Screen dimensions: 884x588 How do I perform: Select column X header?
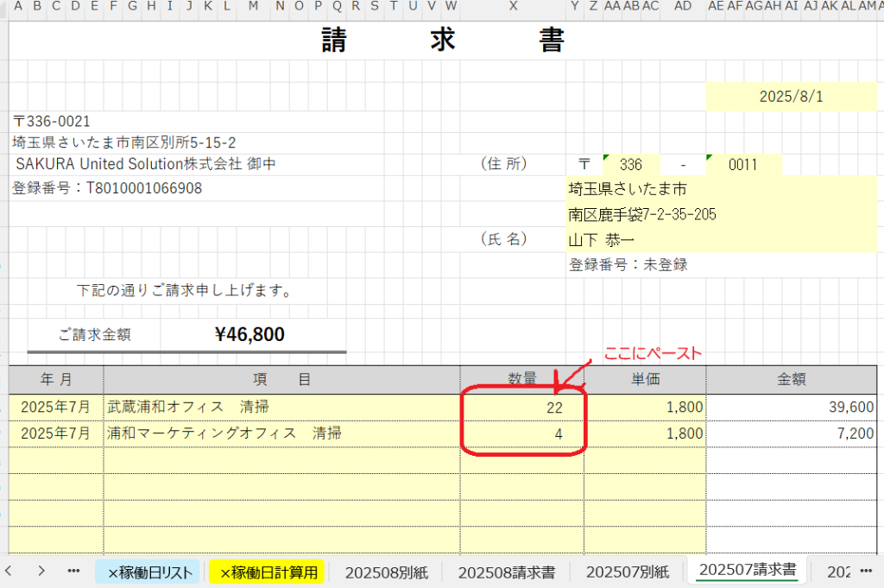pyautogui.click(x=513, y=6)
